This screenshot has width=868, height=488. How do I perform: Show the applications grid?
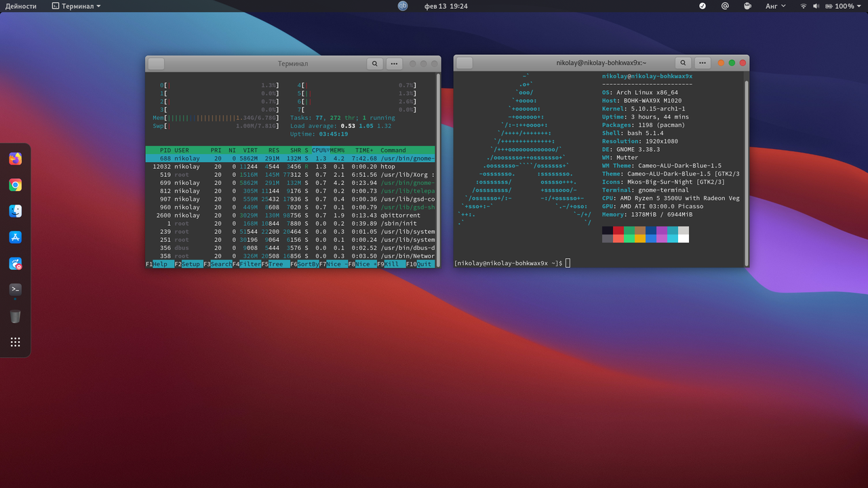[15, 342]
